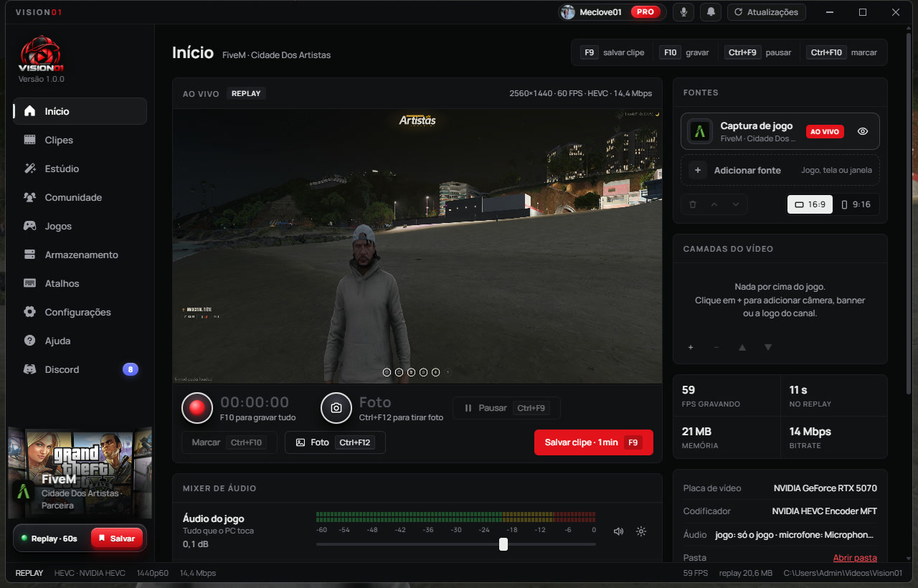Viewport: 918px width, 588px height.
Task: Click the Pausar button
Action: click(506, 408)
